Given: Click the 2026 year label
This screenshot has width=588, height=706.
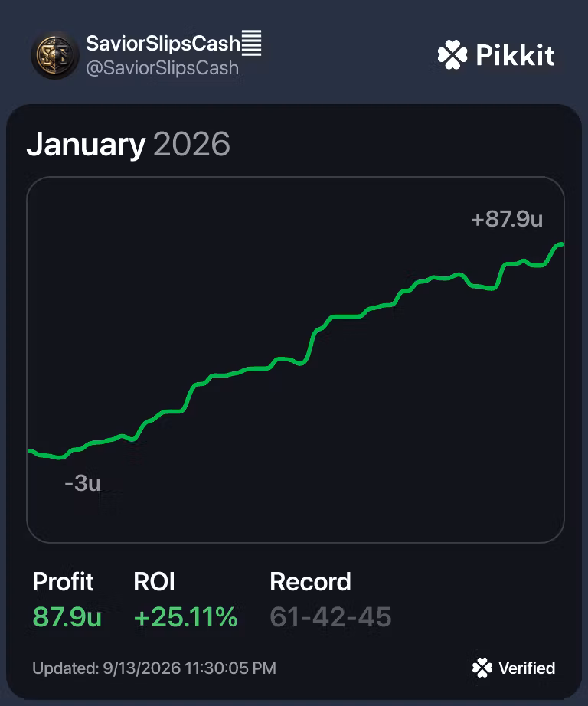Looking at the screenshot, I should click(192, 144).
